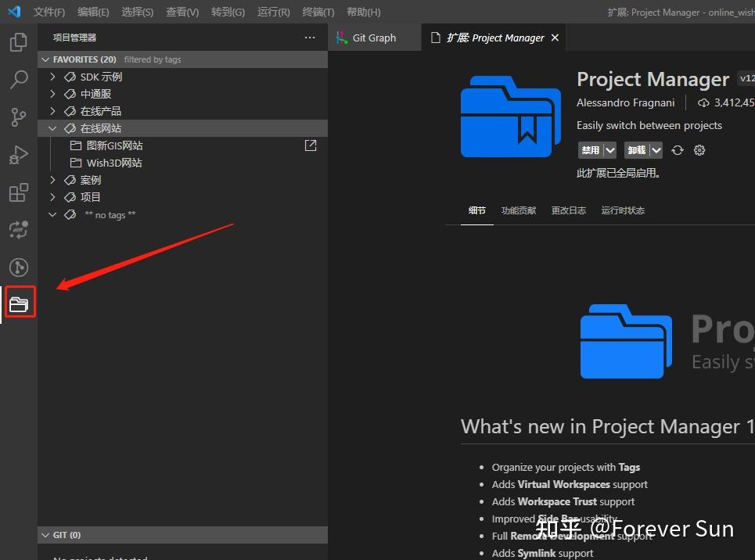Switch to the Git Graph tab
Image resolution: width=755 pixels, height=560 pixels.
[375, 38]
